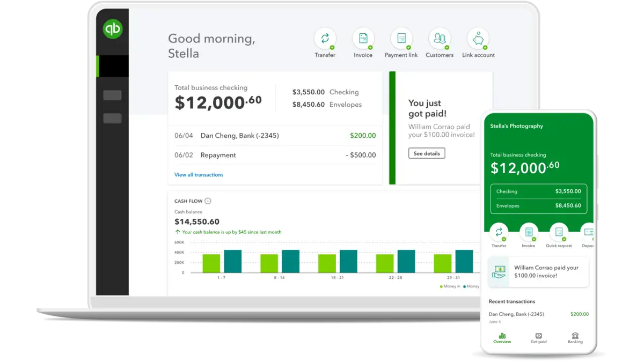The image size is (644, 362).
Task: Click the 8 - 14 dark teal bar
Action: (x=290, y=261)
